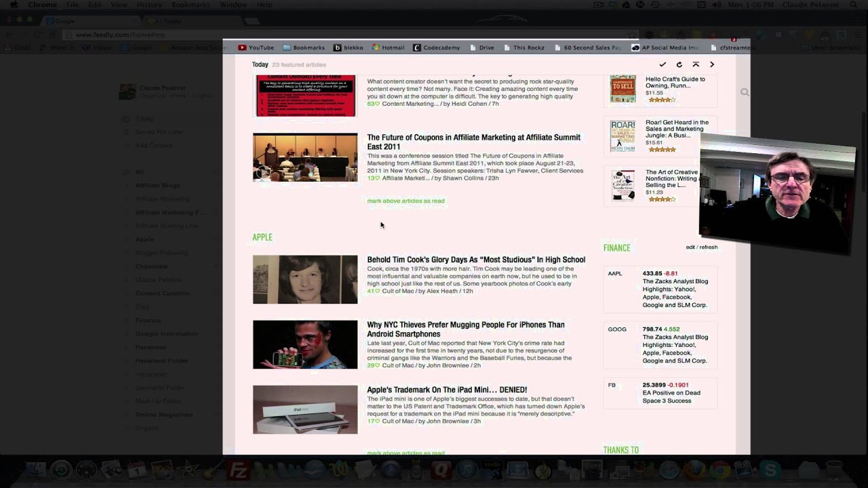Jump to top using up-arrow-bar icon
868x488 pixels.
[x=696, y=64]
